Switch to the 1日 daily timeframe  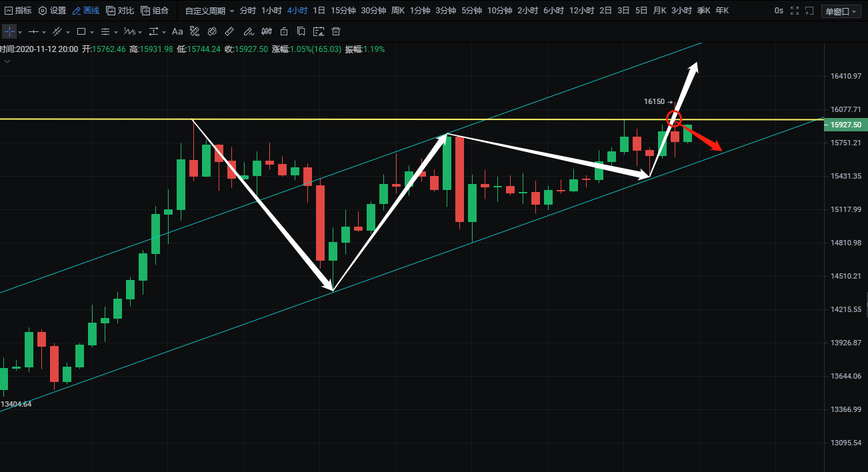pos(319,11)
